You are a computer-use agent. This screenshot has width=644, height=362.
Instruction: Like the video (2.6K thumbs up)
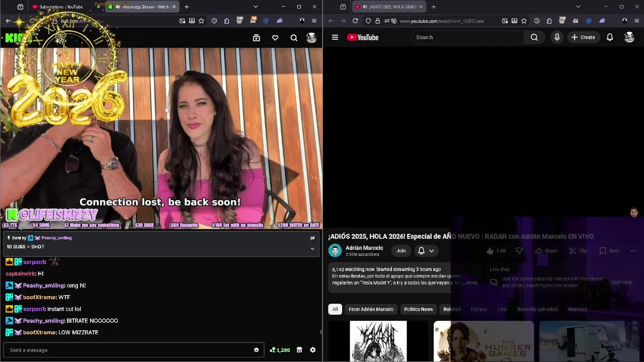[497, 251]
